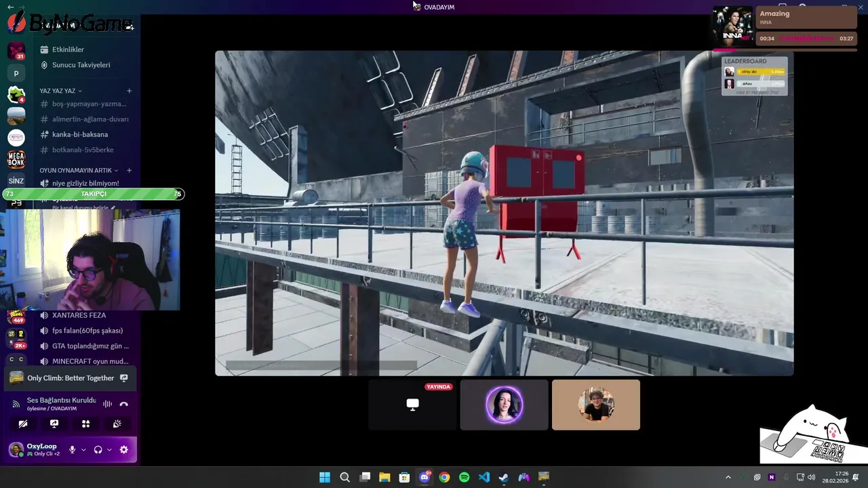Open the Windows Start menu
Image resolution: width=868 pixels, height=488 pixels.
pos(325,477)
